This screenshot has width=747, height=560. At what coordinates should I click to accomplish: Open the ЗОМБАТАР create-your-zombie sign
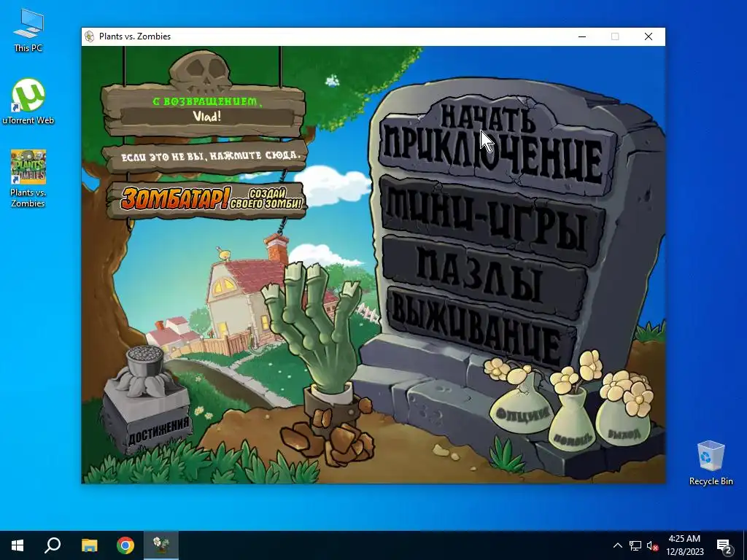coord(206,199)
